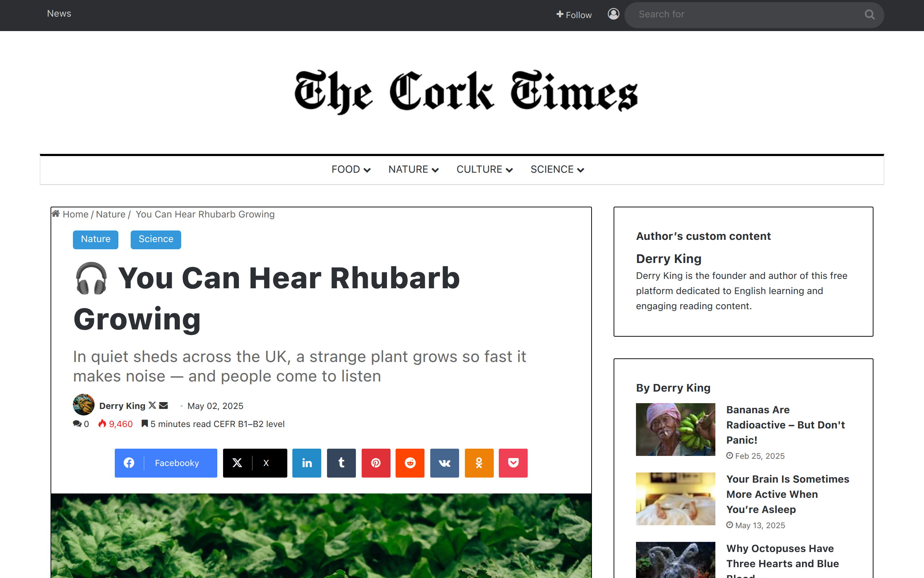Expand the SCIENCE menu
This screenshot has width=924, height=578.
point(557,169)
